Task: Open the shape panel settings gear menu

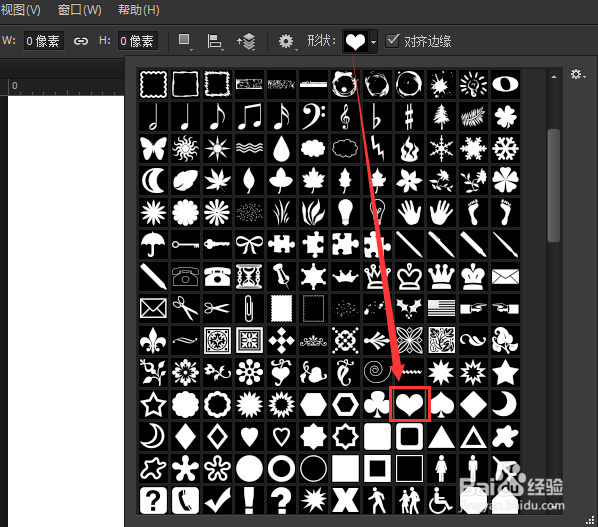Action: pyautogui.click(x=578, y=74)
